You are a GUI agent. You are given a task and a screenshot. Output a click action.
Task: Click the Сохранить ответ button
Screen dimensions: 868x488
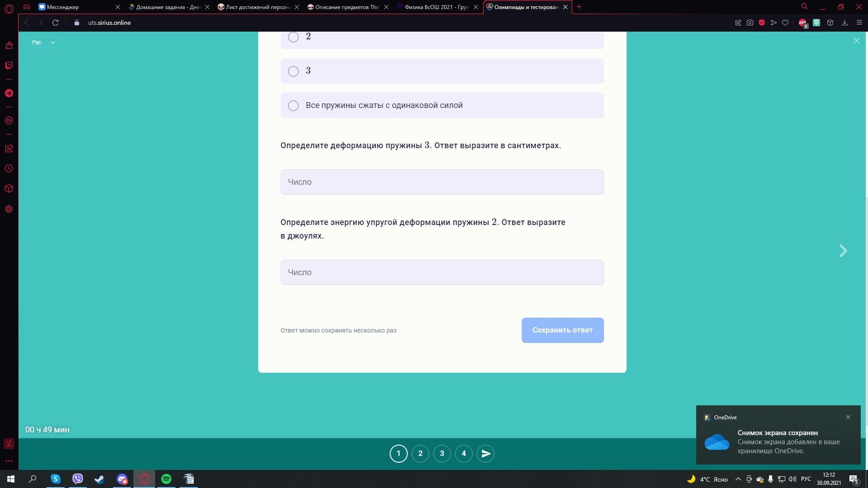point(562,330)
